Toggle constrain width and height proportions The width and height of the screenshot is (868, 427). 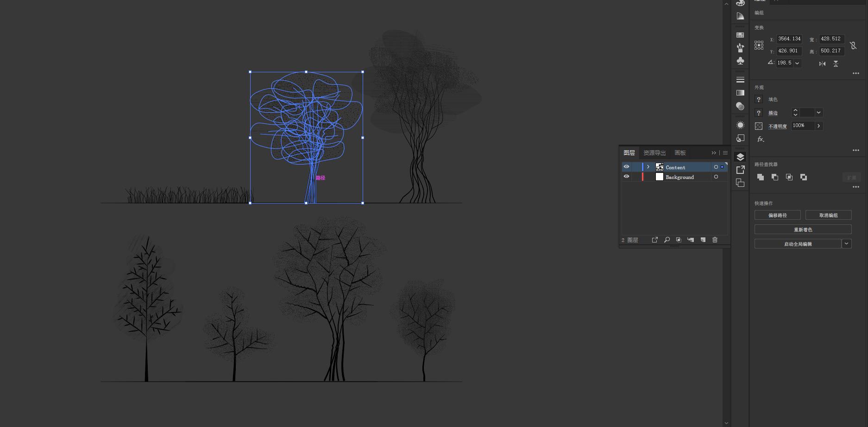point(853,45)
